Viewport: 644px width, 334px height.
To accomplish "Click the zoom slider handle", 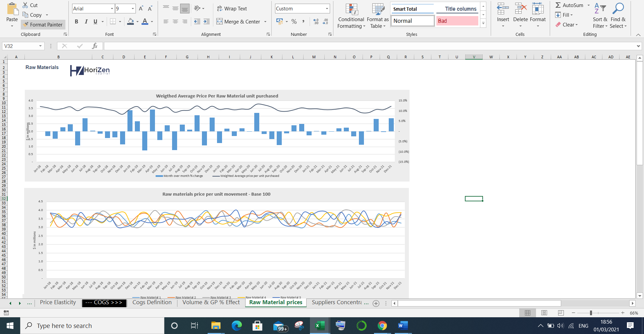I will [591, 313].
